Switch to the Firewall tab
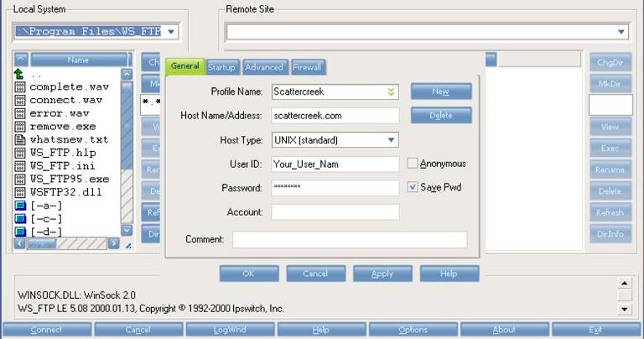The image size is (644, 339). [x=307, y=67]
